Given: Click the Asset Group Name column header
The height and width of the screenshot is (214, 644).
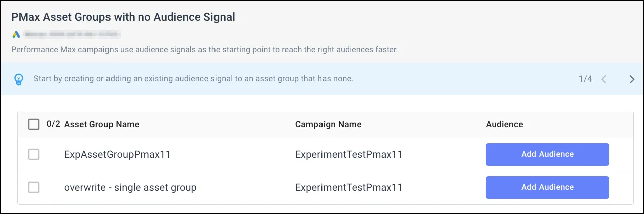Looking at the screenshot, I should pyautogui.click(x=101, y=124).
